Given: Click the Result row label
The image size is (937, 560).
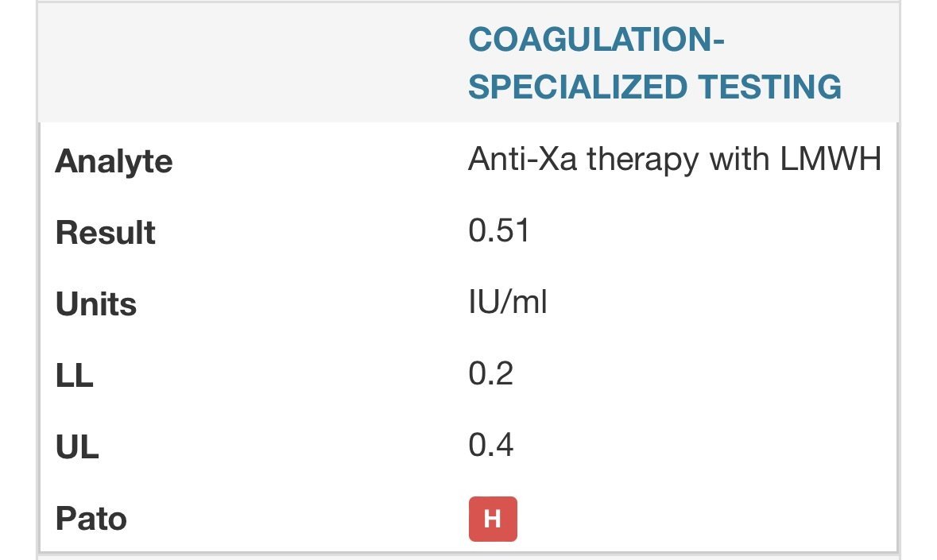Looking at the screenshot, I should pos(105,234).
